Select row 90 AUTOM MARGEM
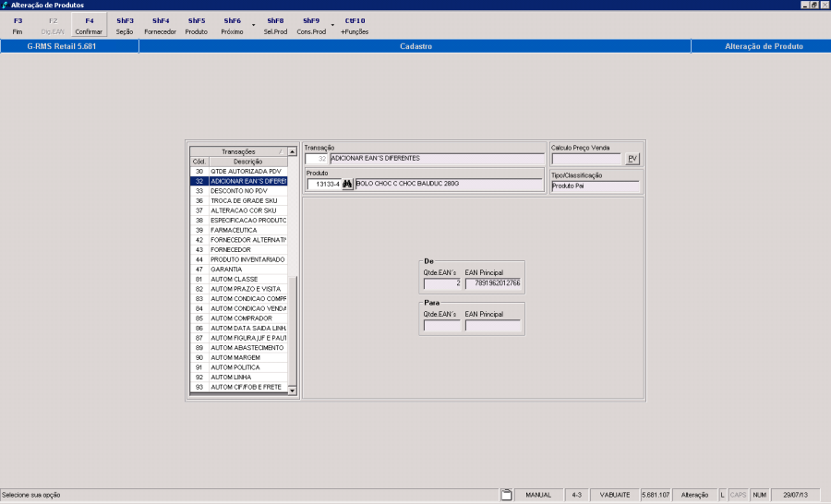This screenshot has width=831, height=504. coord(238,358)
